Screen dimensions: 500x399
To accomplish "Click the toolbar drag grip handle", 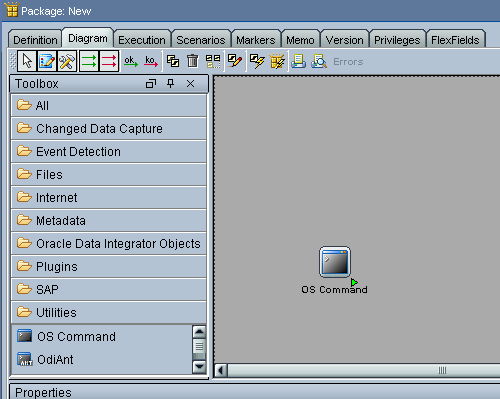I will click(x=13, y=61).
